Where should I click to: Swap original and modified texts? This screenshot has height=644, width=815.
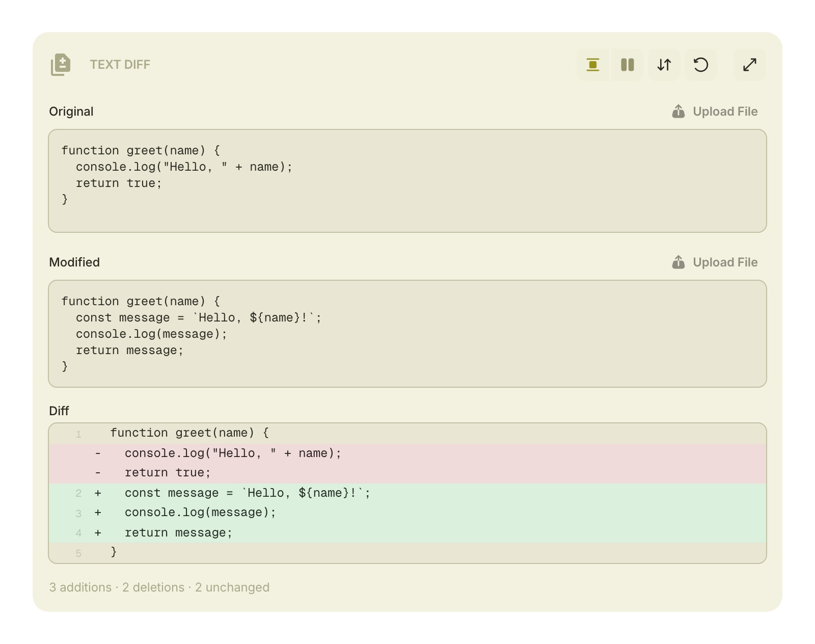click(x=664, y=65)
